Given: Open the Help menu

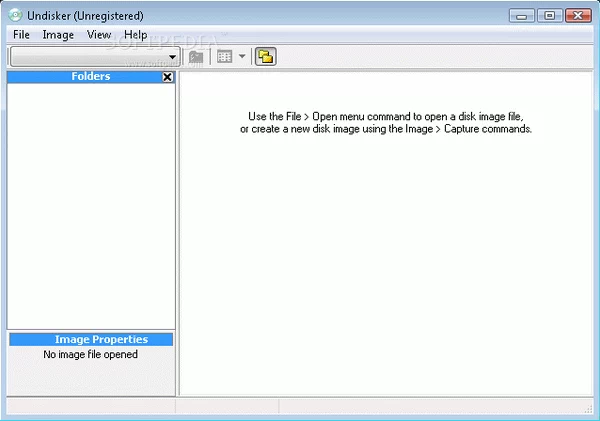Looking at the screenshot, I should [135, 34].
